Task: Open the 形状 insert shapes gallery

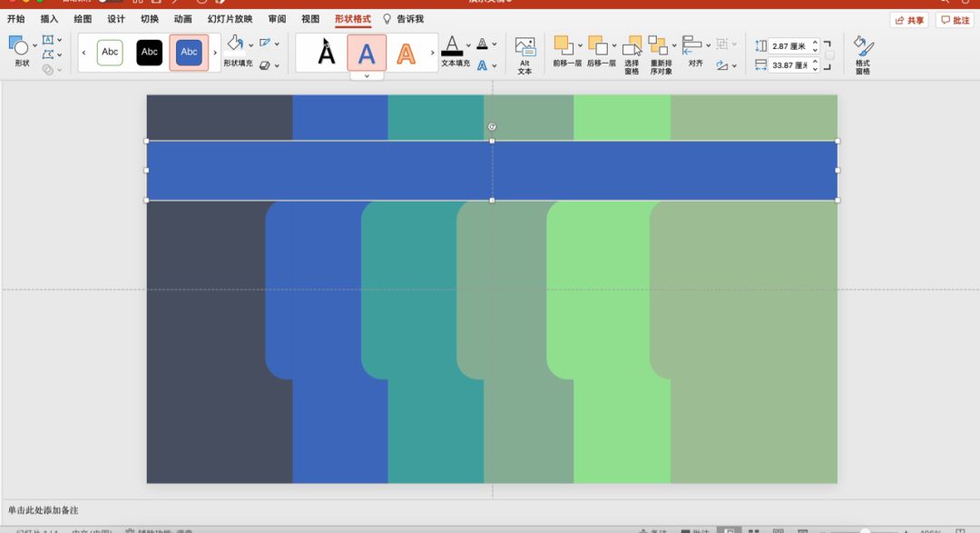Action: 21,51
